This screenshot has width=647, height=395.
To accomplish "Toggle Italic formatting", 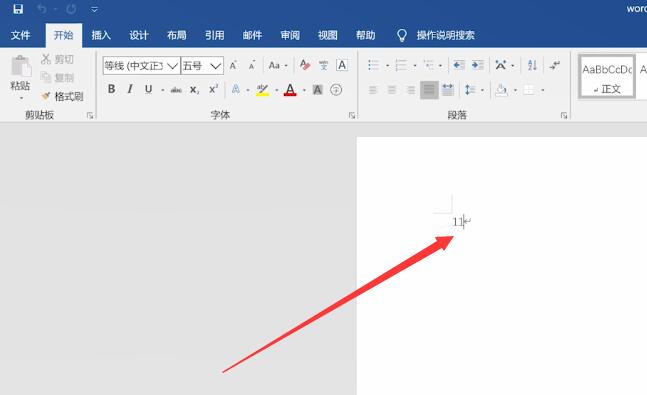I will coord(130,89).
